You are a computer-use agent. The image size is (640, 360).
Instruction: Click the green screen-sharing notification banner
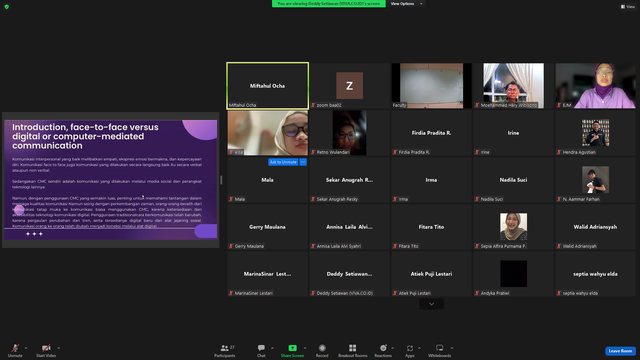click(329, 4)
